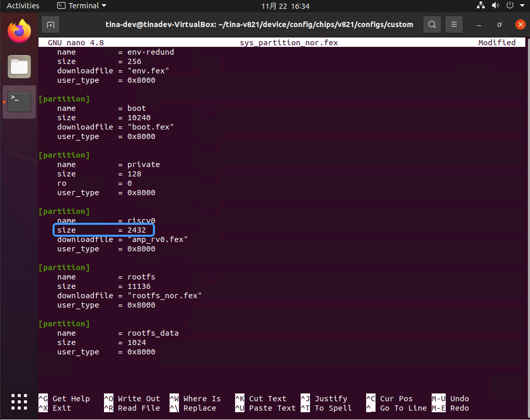Click the rootfs_data partition name
Screen dimensions: 530x420
[153, 333]
